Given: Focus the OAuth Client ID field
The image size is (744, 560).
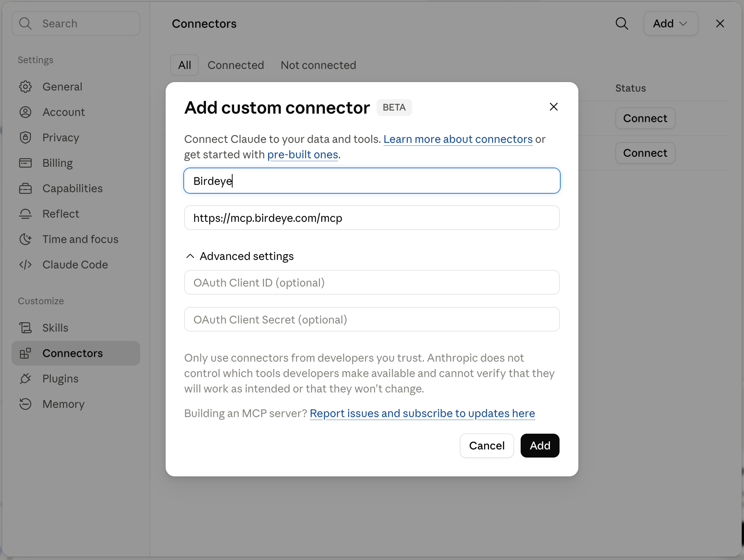Looking at the screenshot, I should 372,282.
